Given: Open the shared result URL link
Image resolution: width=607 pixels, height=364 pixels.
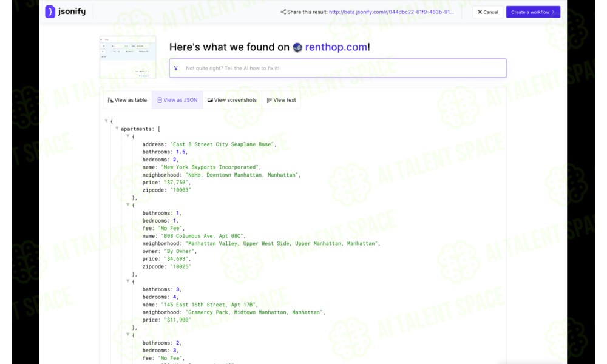Looking at the screenshot, I should (391, 12).
